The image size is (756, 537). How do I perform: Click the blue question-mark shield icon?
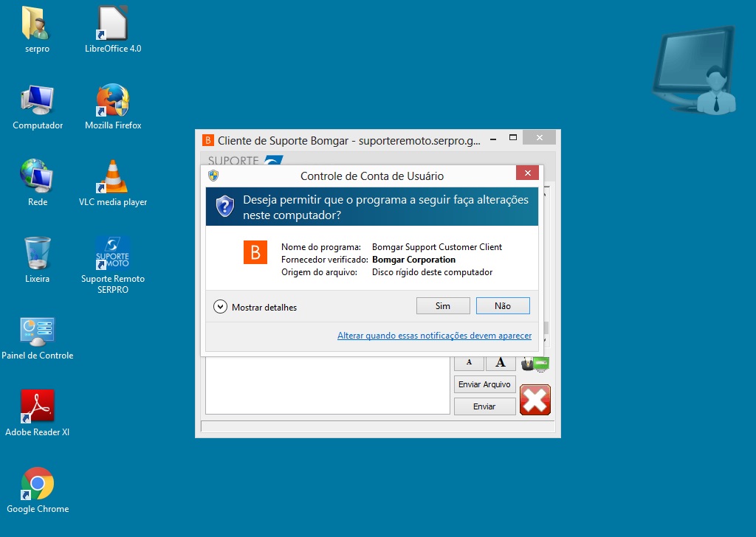[x=224, y=207]
